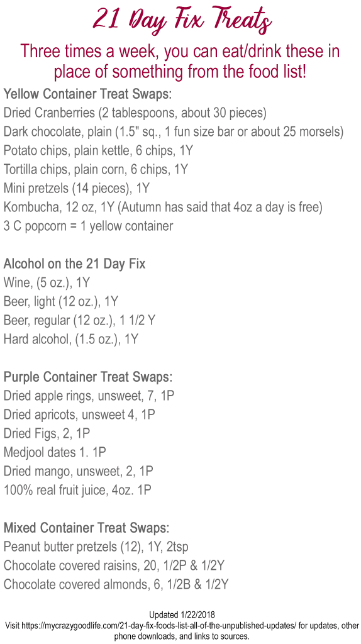Click the Tortilla chips, plain corn entry
Viewport: 361px width, 644px height.
click(95, 170)
